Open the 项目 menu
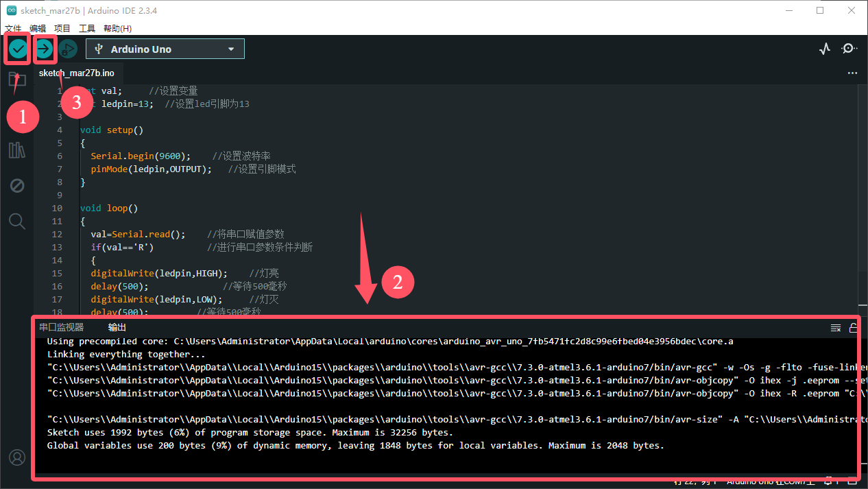This screenshot has width=868, height=489. pos(62,28)
